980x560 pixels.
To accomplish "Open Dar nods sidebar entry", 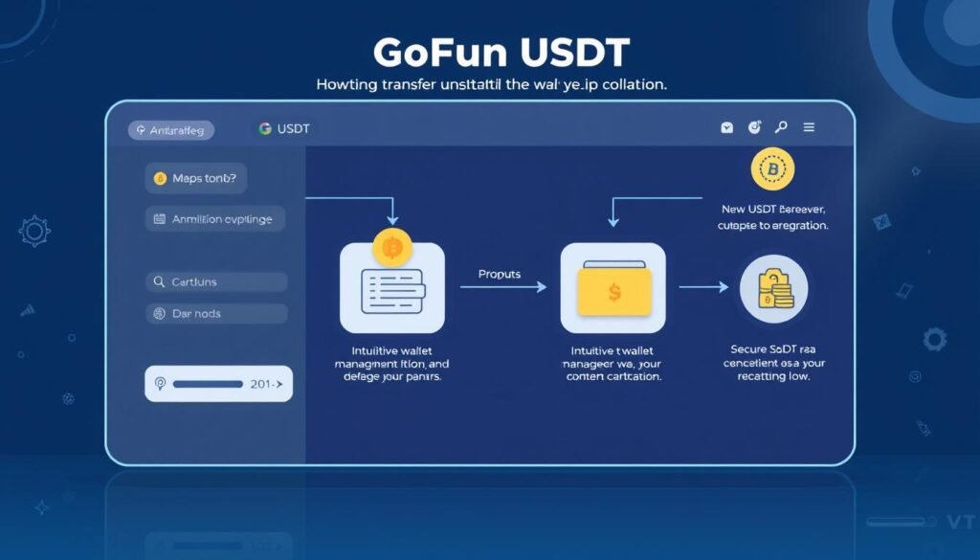I will point(216,313).
